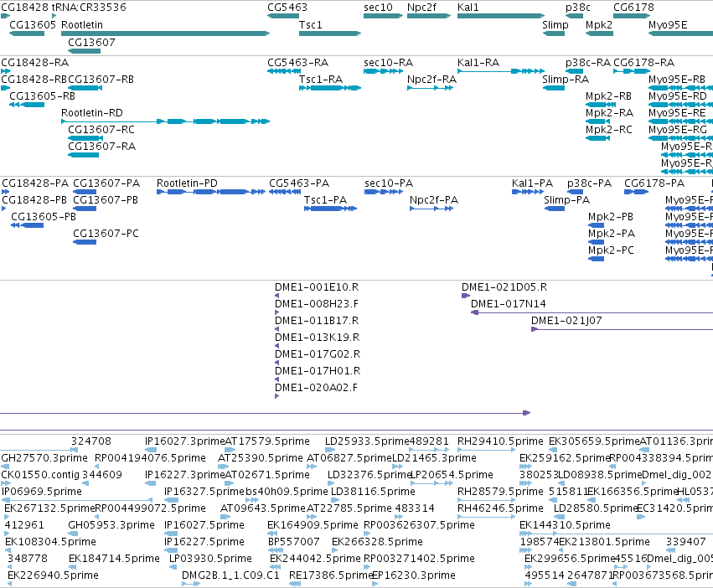
Task: Click EST RH29410.5prime
Action: click(x=487, y=450)
